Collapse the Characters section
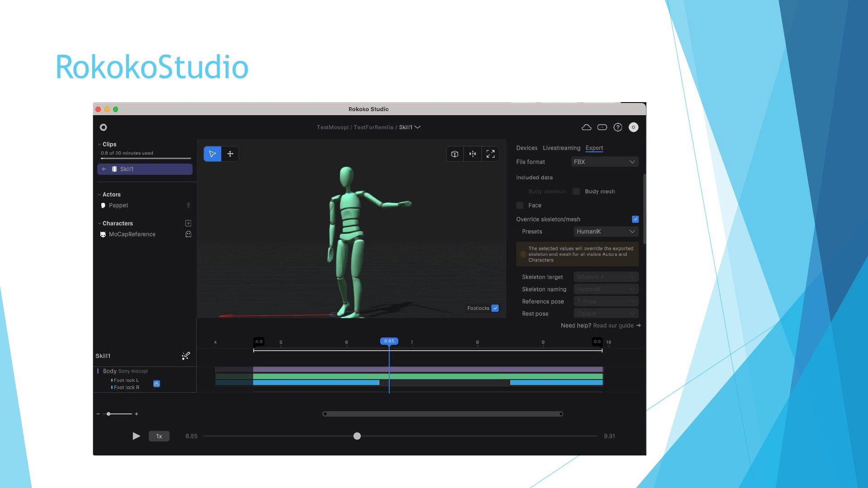The height and width of the screenshot is (488, 868). (x=99, y=224)
